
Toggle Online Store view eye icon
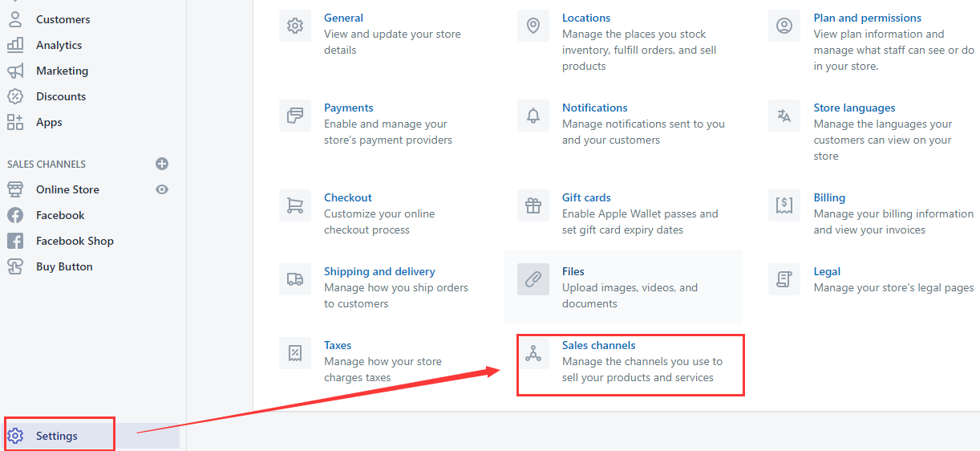click(x=162, y=189)
